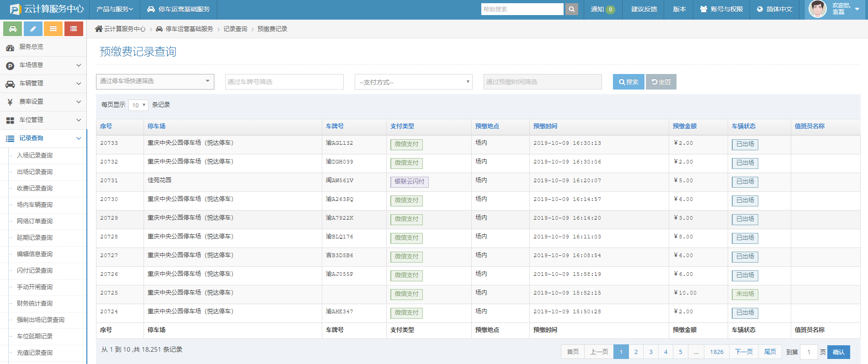Open the 产品与服务 top menu
868x364 pixels.
114,9
